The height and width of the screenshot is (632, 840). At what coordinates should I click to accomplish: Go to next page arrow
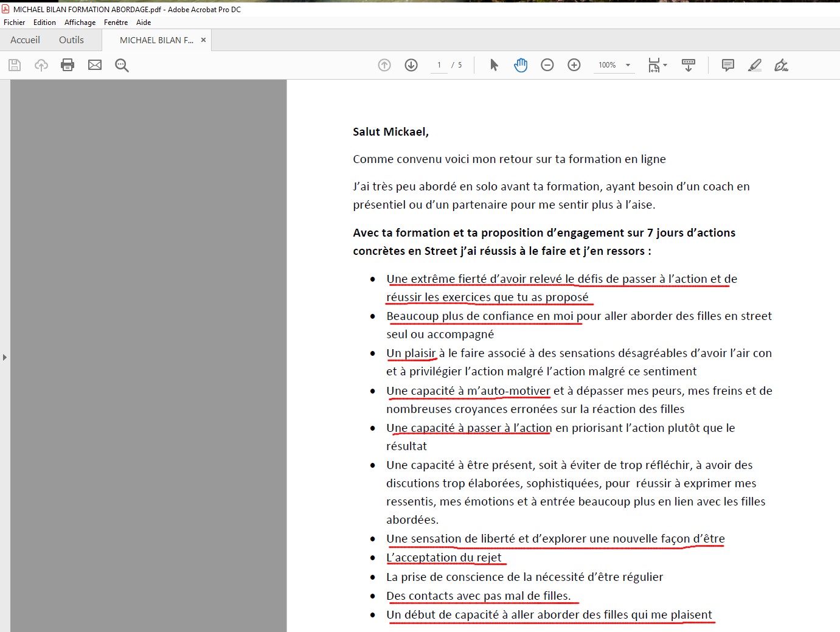pos(411,65)
